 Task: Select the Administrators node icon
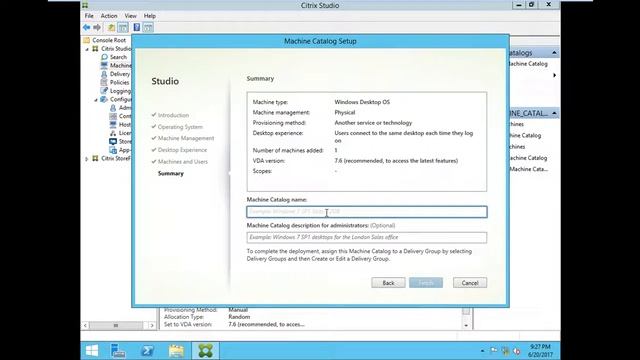pyautogui.click(x=113, y=108)
